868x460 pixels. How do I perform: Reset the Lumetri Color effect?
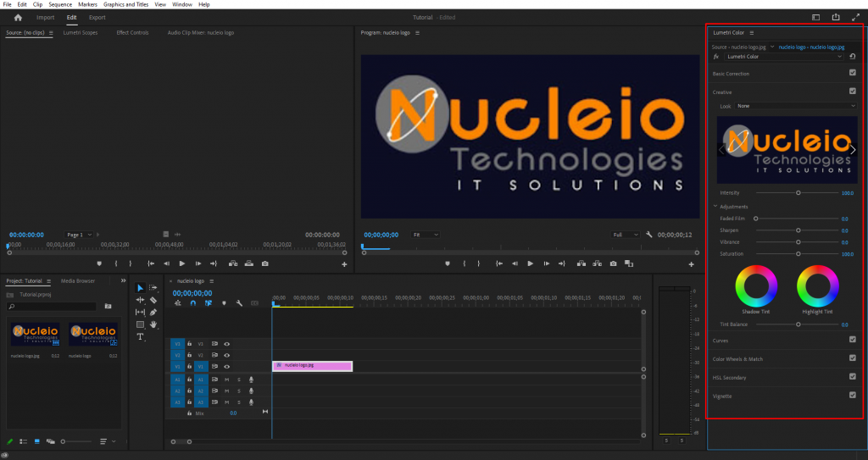point(853,57)
